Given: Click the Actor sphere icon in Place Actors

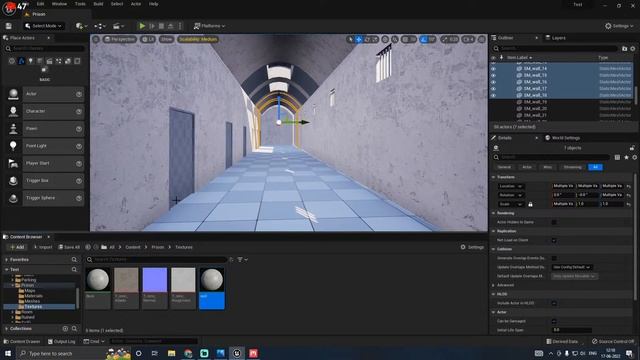Looking at the screenshot, I should pos(13,94).
